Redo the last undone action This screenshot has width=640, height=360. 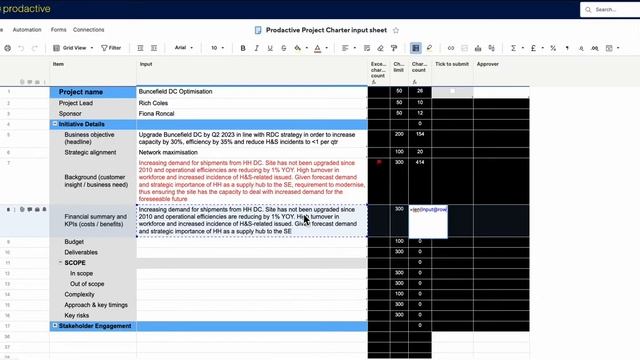point(35,48)
